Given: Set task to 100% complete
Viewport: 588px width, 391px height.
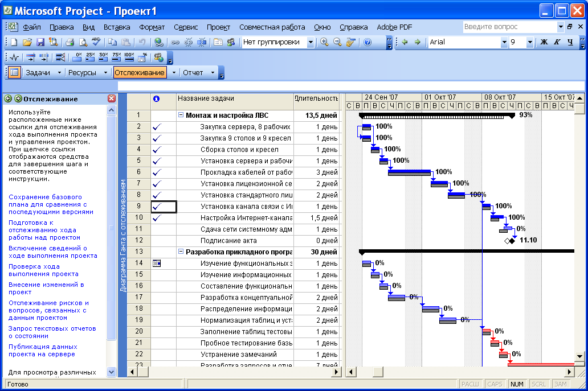Looking at the screenshot, I should tap(129, 57).
